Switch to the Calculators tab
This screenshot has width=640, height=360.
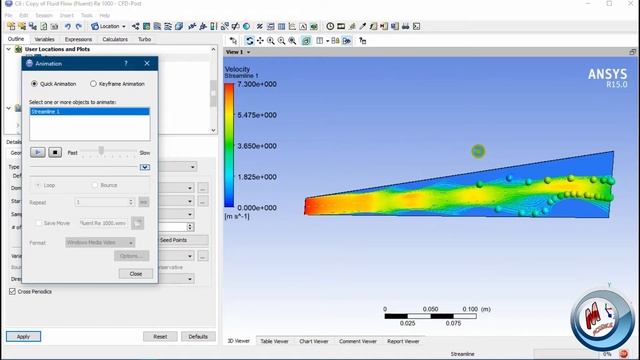tap(115, 39)
